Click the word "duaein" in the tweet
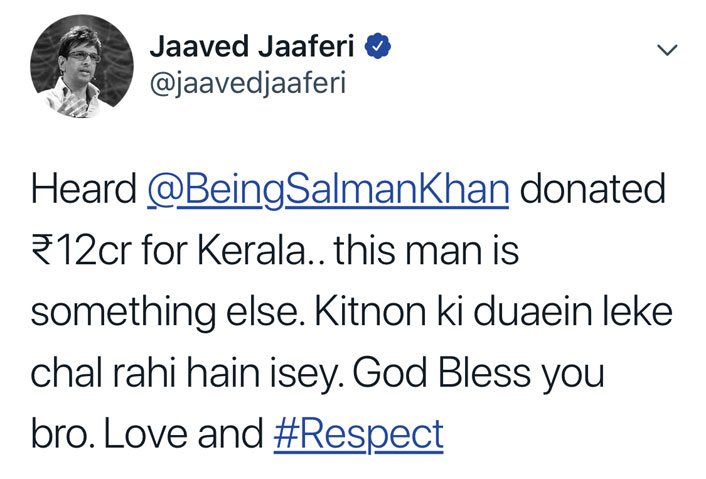 click(533, 312)
